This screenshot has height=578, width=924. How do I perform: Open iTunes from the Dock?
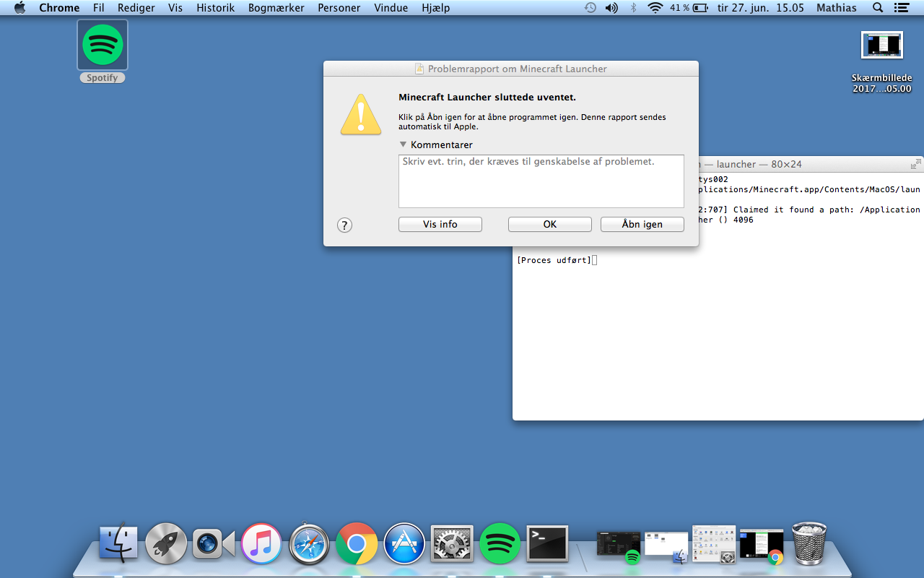point(261,543)
